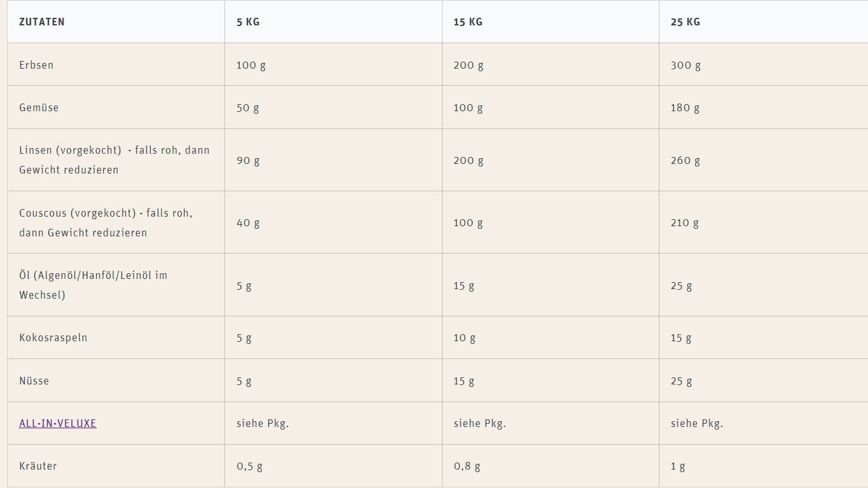Open the ALL-IN-VELUXE link
This screenshot has height=488, width=868.
pos(58,423)
